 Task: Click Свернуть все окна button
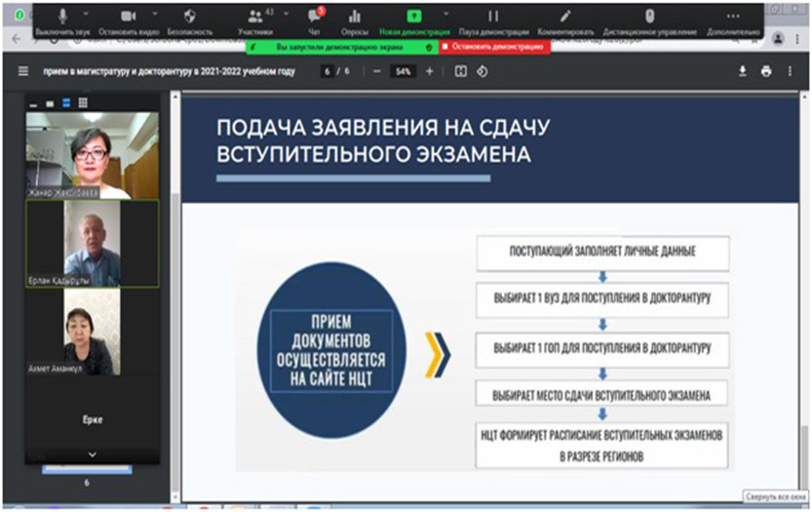click(775, 495)
